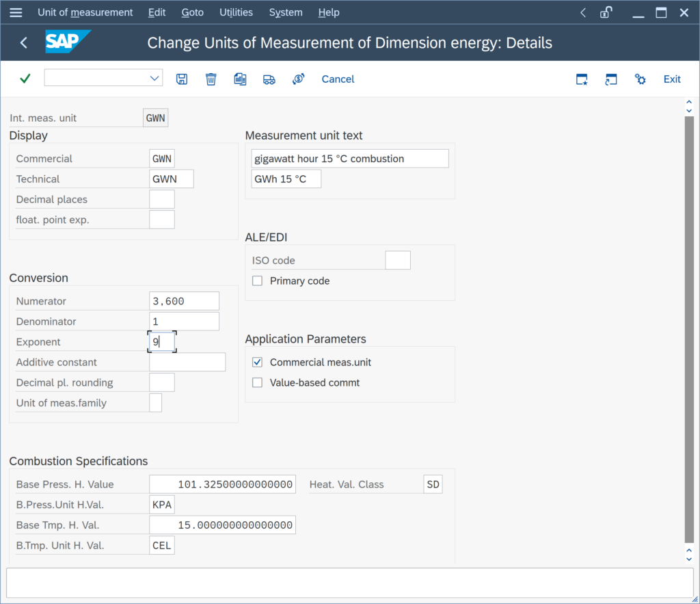Open the customize layout gears icon
The width and height of the screenshot is (700, 604).
pyautogui.click(x=640, y=79)
